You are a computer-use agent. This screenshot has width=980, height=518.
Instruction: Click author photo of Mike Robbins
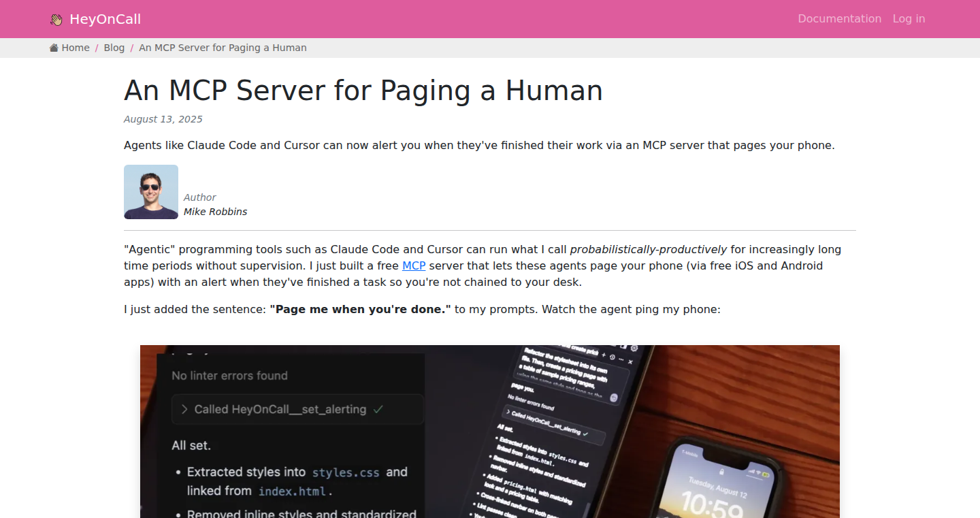[151, 192]
